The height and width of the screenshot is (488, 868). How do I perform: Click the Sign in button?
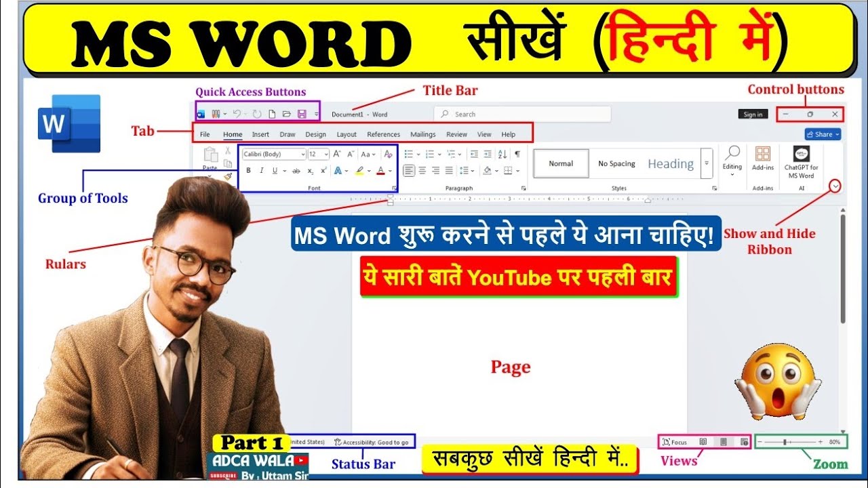753,115
